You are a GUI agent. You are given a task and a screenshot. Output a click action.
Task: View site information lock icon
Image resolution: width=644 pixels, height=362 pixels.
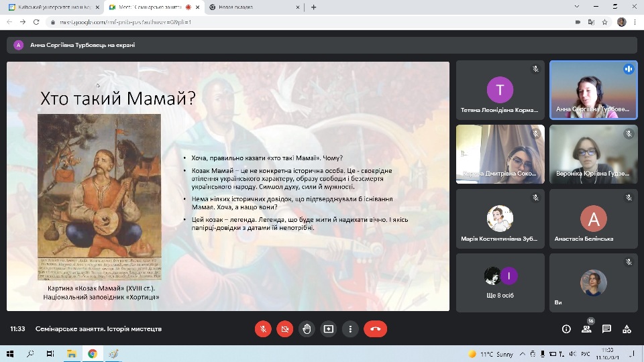point(52,22)
